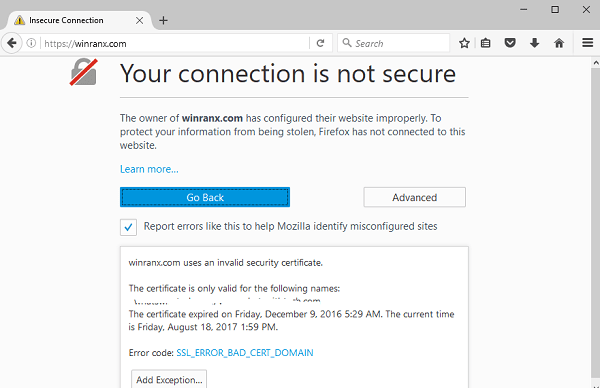Open the downloads arrow icon

pos(535,43)
